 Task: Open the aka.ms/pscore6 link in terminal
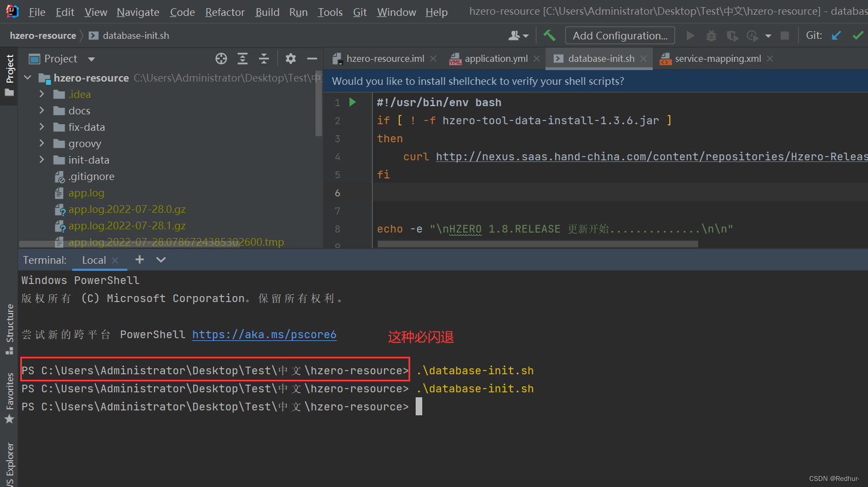264,334
